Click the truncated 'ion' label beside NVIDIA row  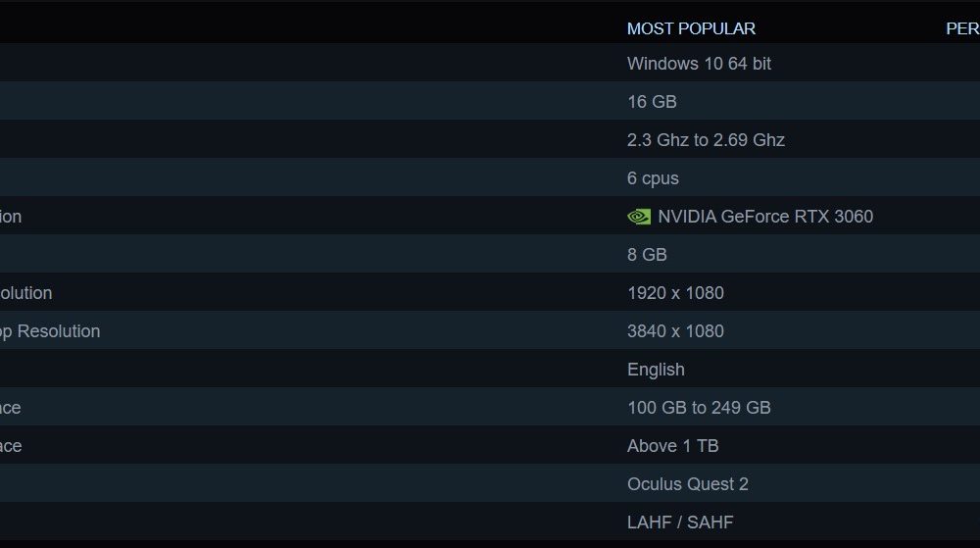click(11, 217)
